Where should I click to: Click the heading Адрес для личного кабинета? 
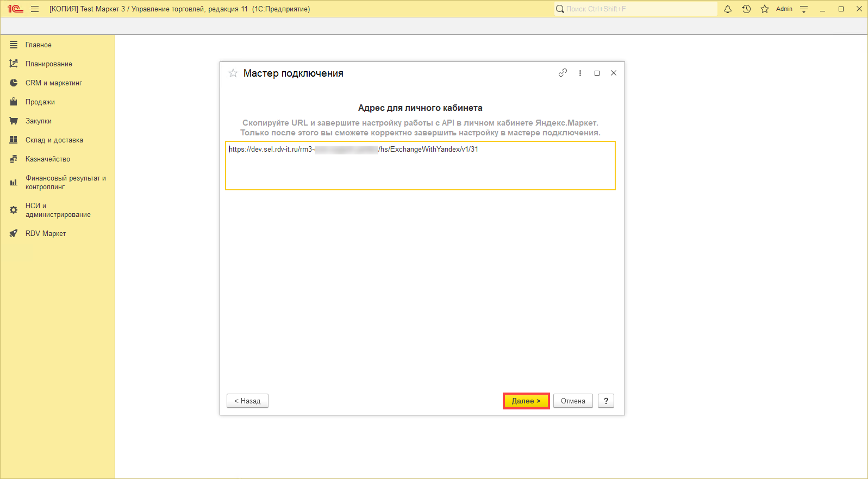420,108
